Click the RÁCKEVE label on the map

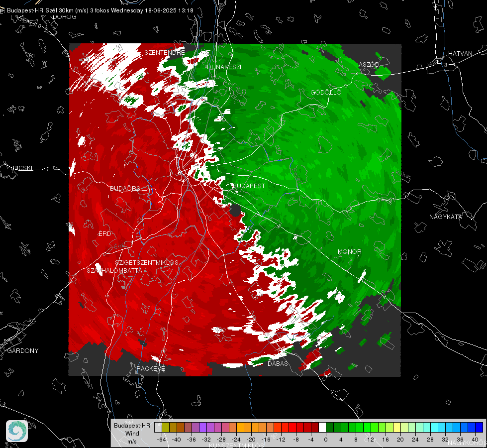(151, 368)
